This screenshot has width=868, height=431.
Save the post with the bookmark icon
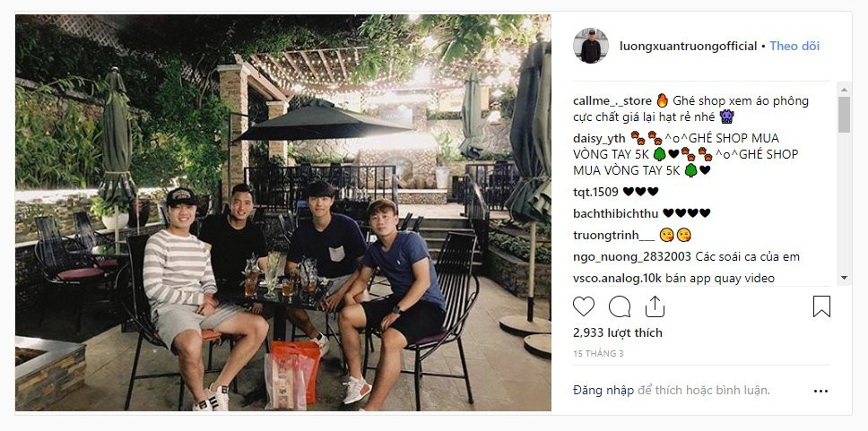(821, 306)
